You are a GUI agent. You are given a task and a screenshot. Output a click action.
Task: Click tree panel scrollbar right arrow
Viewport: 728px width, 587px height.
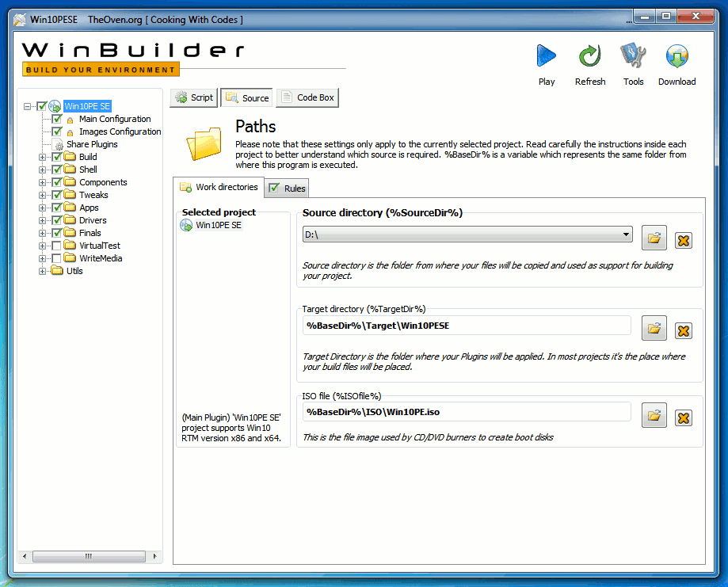point(154,556)
